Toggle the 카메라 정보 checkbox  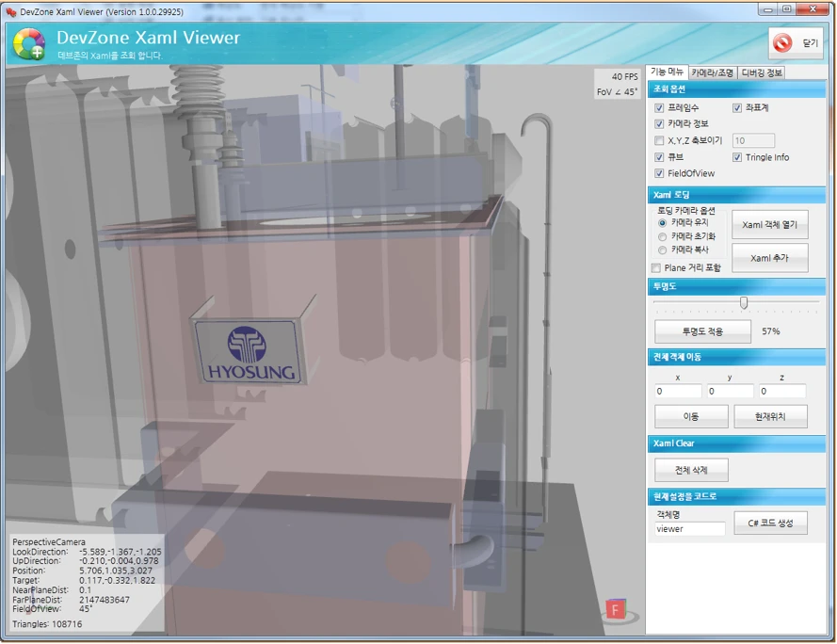coord(659,124)
